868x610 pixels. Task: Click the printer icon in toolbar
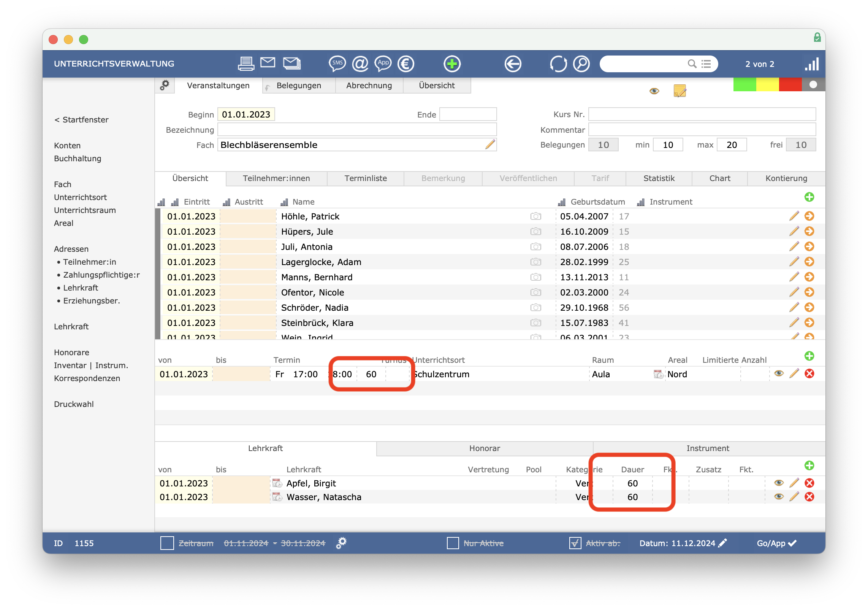click(246, 64)
